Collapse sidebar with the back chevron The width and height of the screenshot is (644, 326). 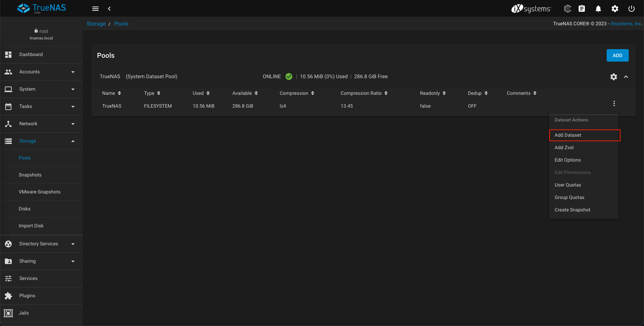point(109,9)
